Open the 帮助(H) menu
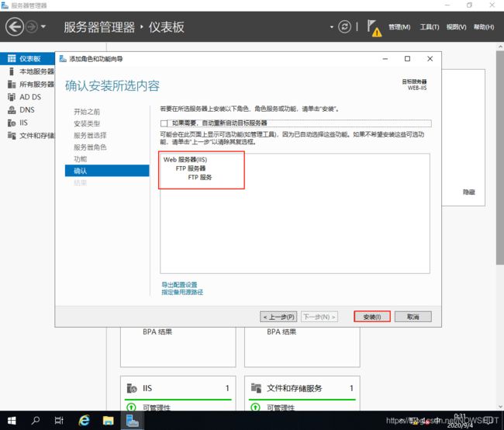Viewport: 504px width, 430px height. tap(484, 27)
